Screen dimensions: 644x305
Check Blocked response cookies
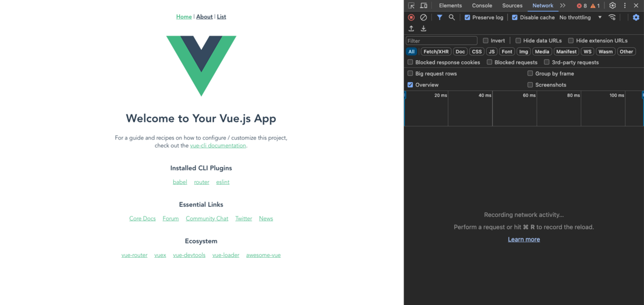click(411, 62)
